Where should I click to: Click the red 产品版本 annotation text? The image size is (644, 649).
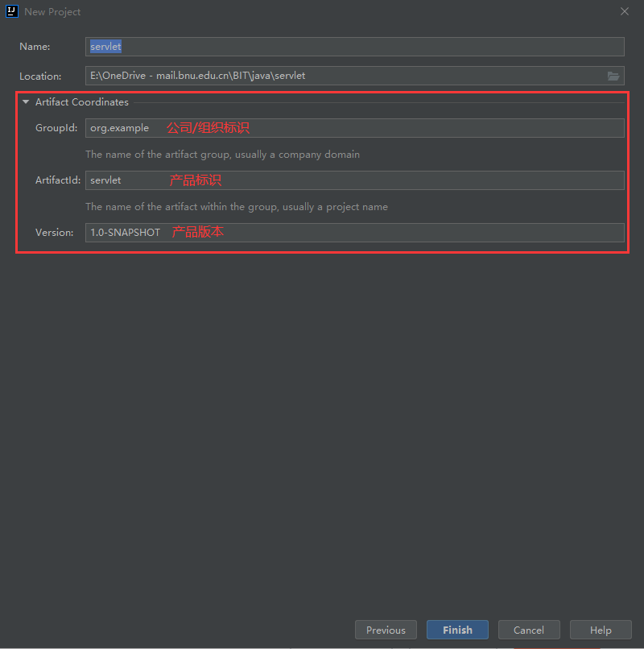pos(197,232)
